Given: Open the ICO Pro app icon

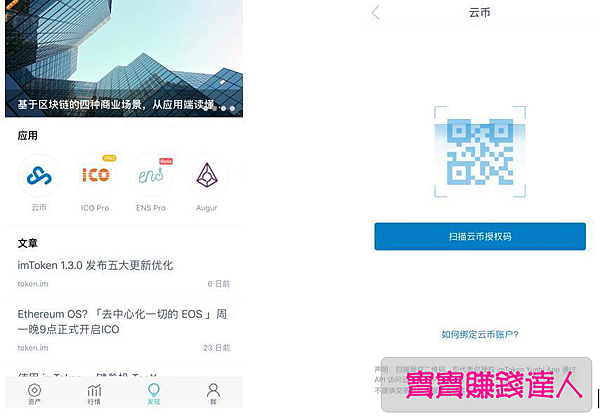Looking at the screenshot, I should [95, 176].
